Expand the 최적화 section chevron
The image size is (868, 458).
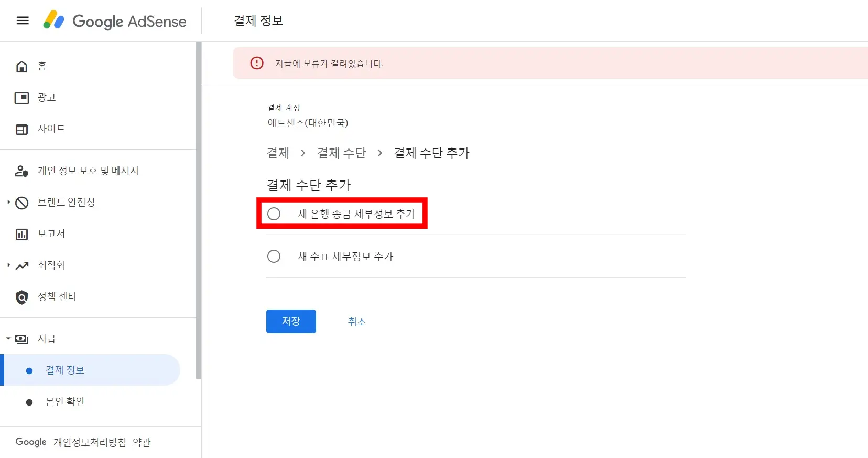click(7, 265)
